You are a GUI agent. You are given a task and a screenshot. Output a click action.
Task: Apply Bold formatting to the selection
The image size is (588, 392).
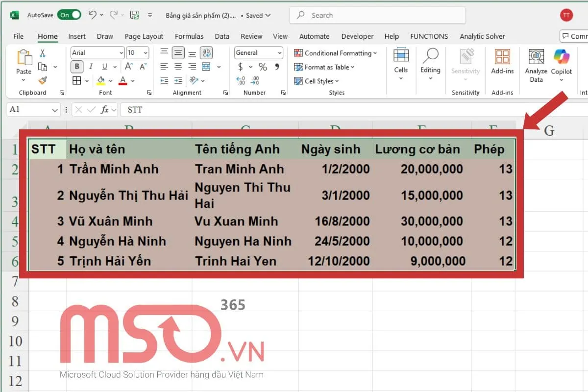coord(77,66)
